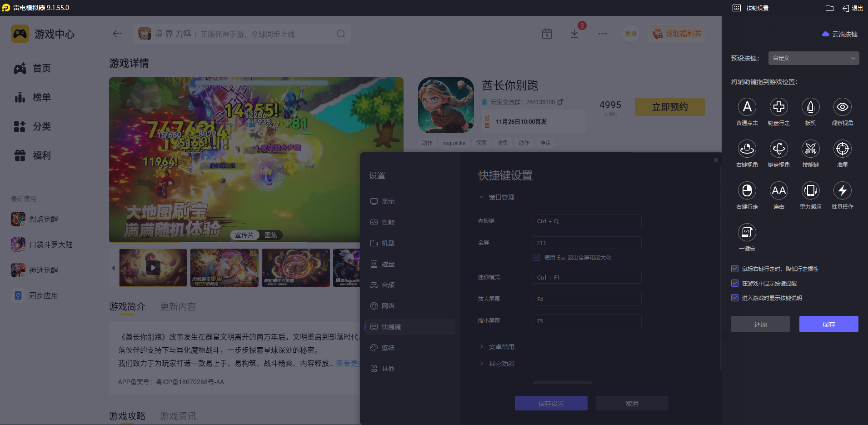This screenshot has height=425, width=868.
Task: Select the 普通点击 tap mapping tool
Action: tap(748, 108)
